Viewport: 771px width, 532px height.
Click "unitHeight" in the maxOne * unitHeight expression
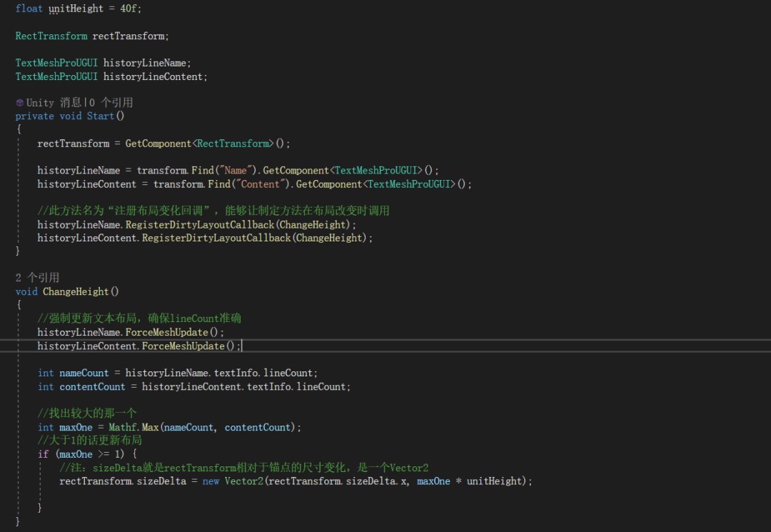[494, 481]
